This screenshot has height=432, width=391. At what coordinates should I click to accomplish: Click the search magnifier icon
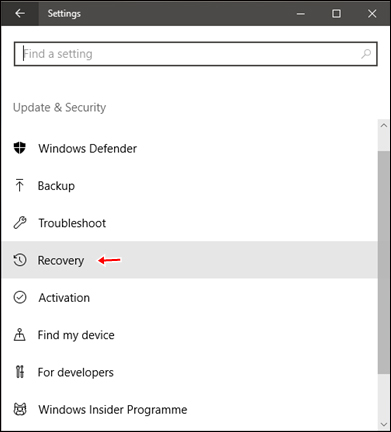366,54
